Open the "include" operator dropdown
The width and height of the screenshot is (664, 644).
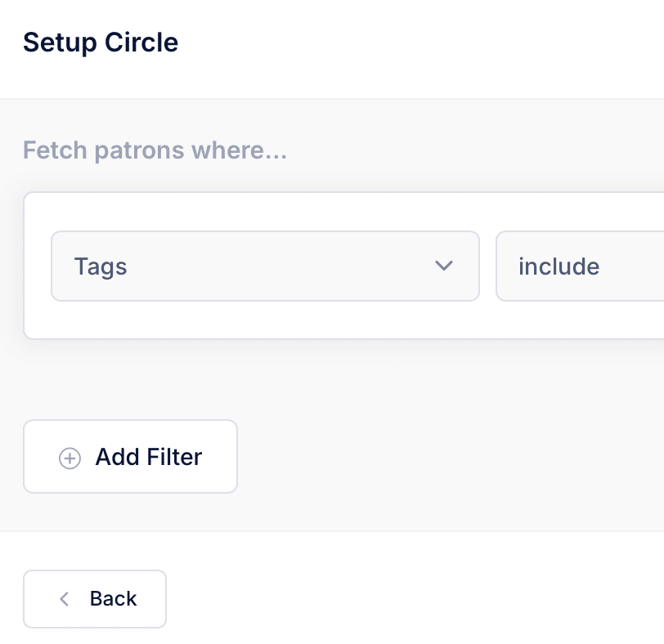point(579,266)
